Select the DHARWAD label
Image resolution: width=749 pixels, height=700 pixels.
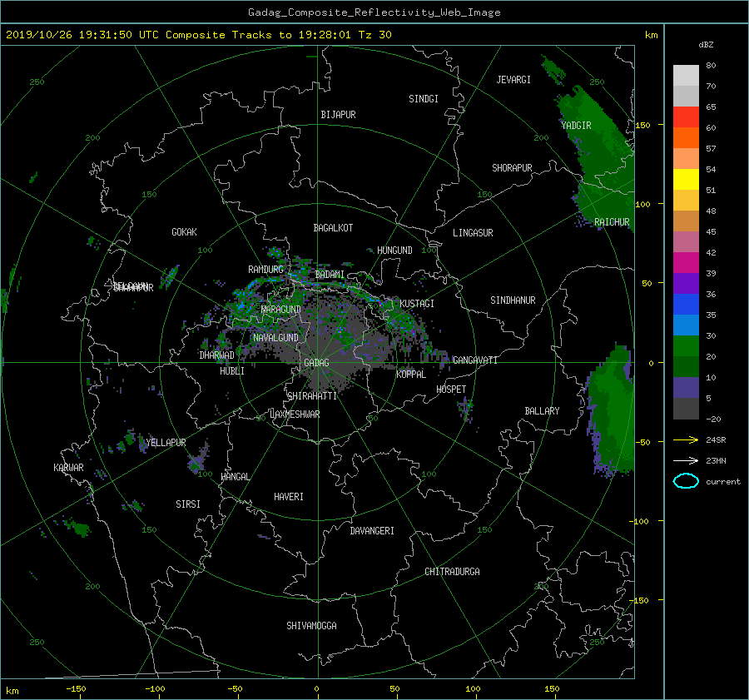[216, 355]
